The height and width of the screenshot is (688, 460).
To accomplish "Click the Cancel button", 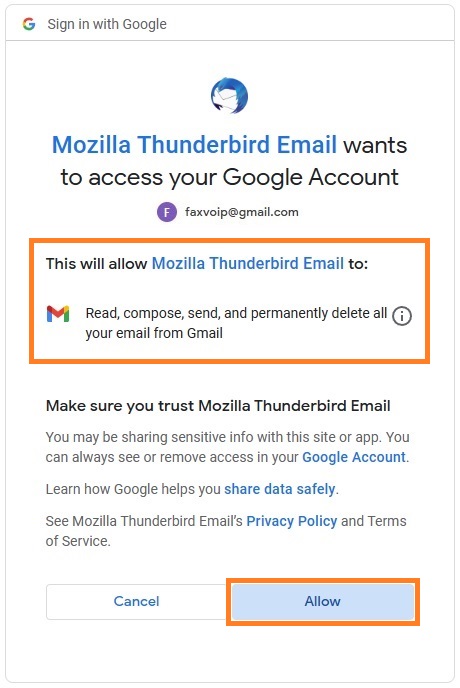I will pyautogui.click(x=137, y=602).
